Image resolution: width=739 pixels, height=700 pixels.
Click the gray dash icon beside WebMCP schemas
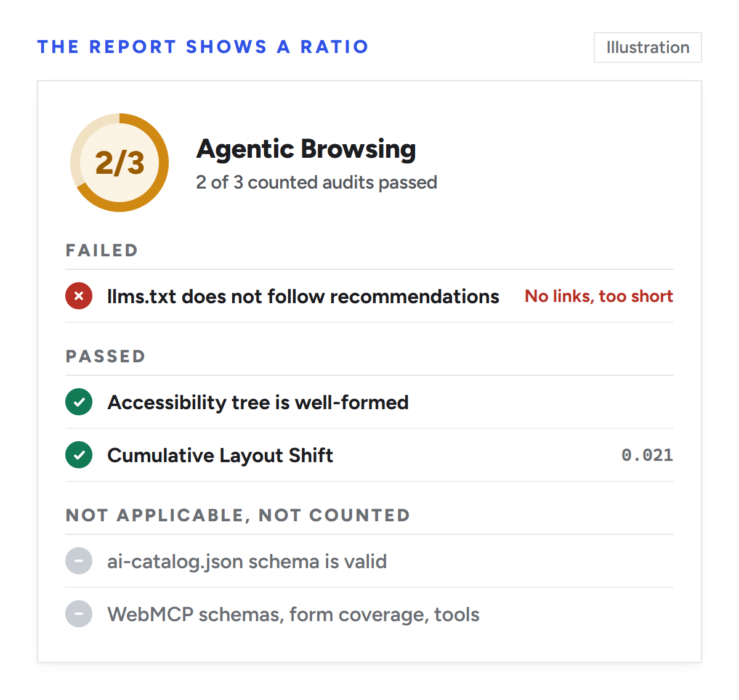point(79,614)
